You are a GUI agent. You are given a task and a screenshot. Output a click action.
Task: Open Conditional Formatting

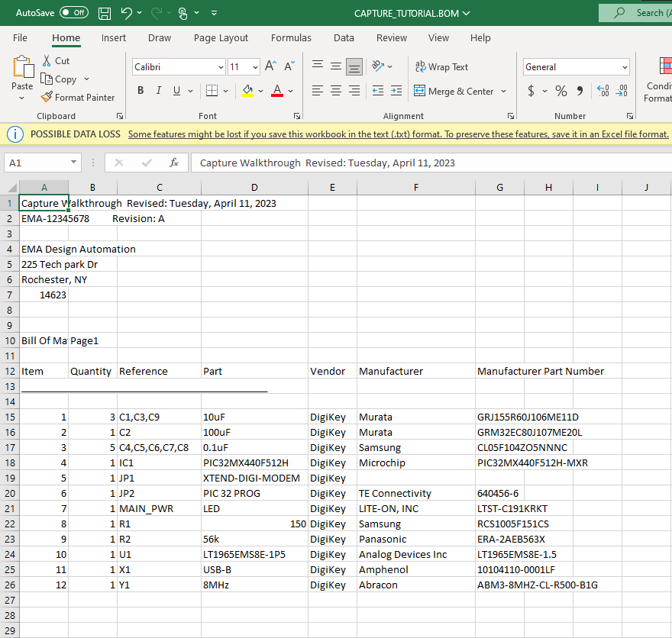pos(658,79)
